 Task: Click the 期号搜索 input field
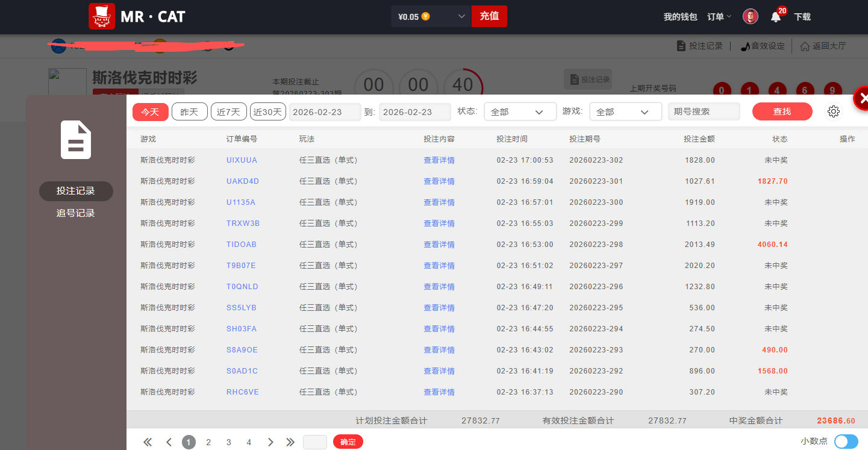704,111
